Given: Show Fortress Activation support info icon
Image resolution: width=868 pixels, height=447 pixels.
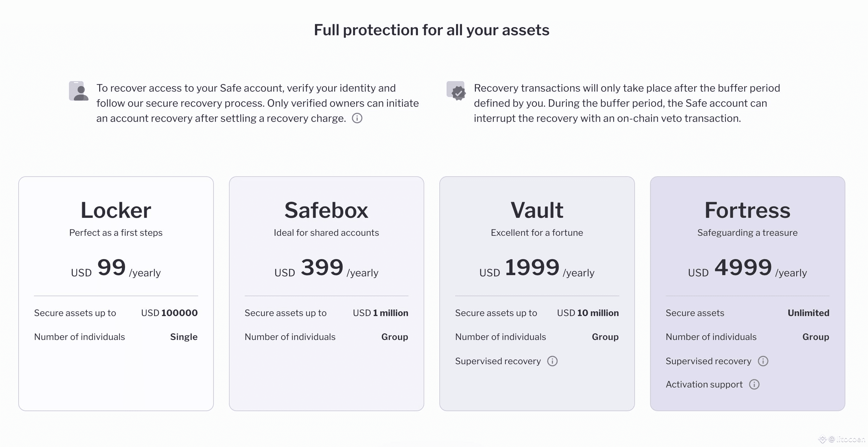Looking at the screenshot, I should [754, 384].
